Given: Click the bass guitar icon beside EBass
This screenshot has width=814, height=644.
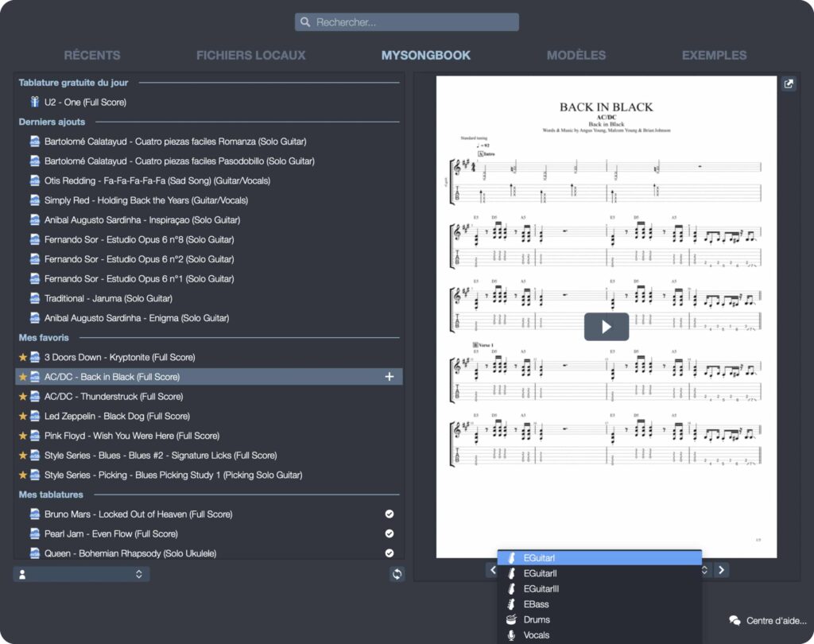Looking at the screenshot, I should 511,604.
